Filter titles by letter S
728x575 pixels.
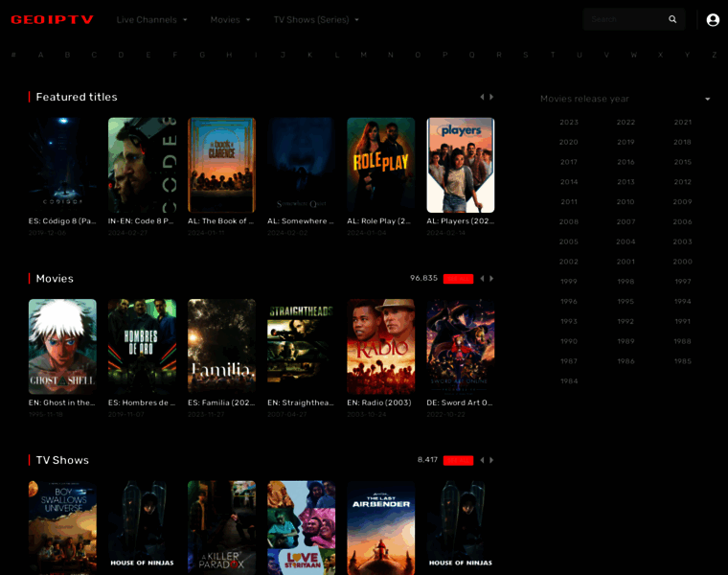pyautogui.click(x=526, y=55)
